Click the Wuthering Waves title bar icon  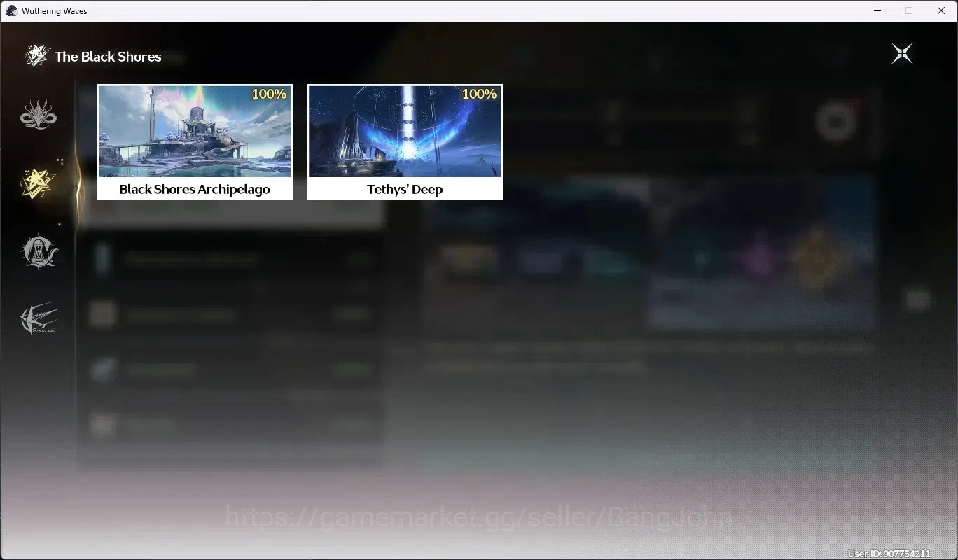pyautogui.click(x=11, y=10)
